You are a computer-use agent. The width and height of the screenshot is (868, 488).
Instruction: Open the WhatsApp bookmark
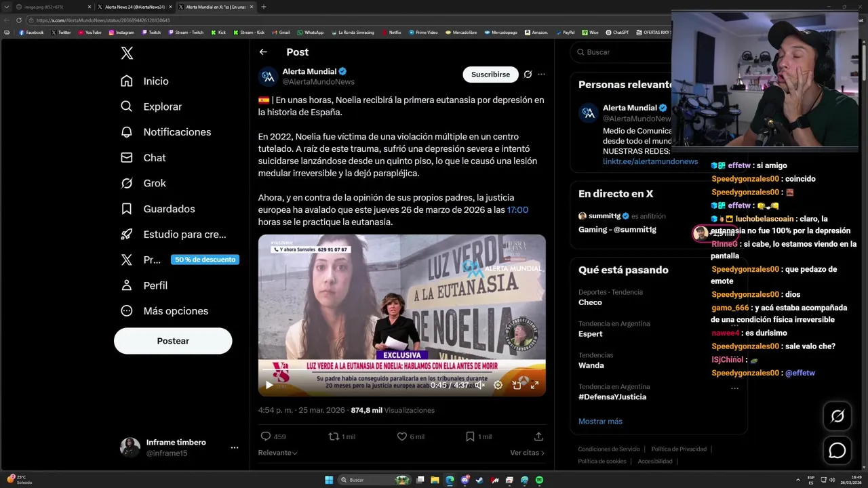(310, 33)
